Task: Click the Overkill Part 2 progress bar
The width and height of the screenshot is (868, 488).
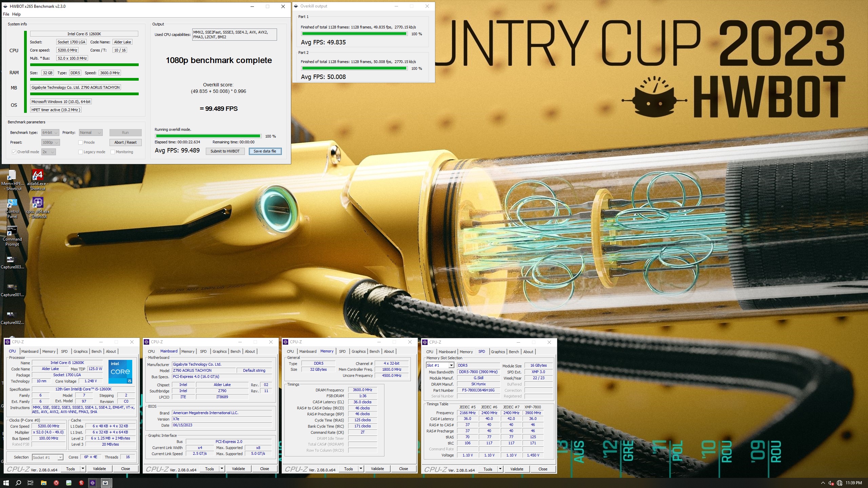Action: (354, 68)
